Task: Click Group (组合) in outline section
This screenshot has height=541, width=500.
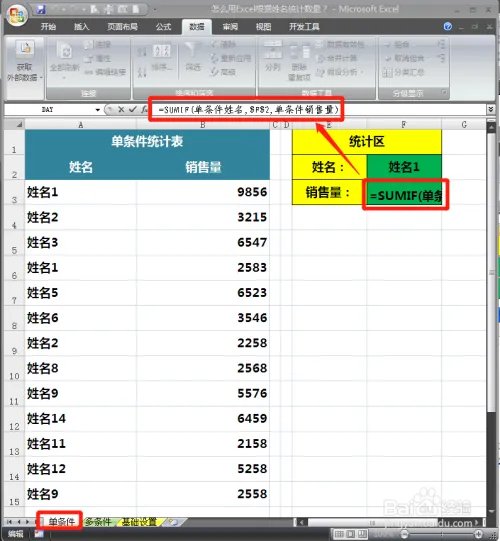Action: pos(396,45)
